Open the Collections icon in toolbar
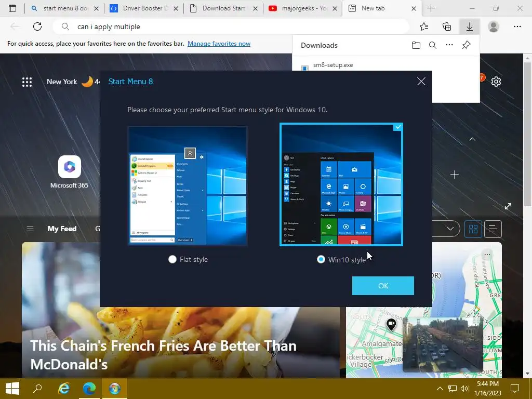 point(447,26)
